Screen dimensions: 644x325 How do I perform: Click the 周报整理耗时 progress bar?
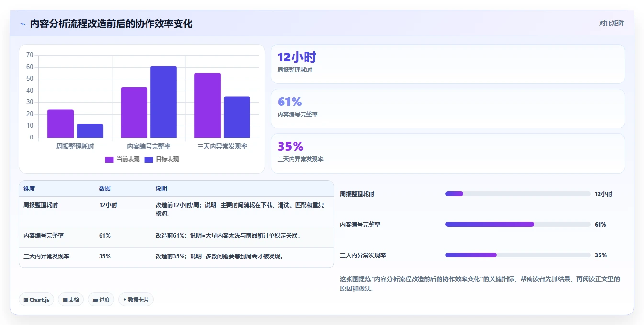(x=518, y=194)
